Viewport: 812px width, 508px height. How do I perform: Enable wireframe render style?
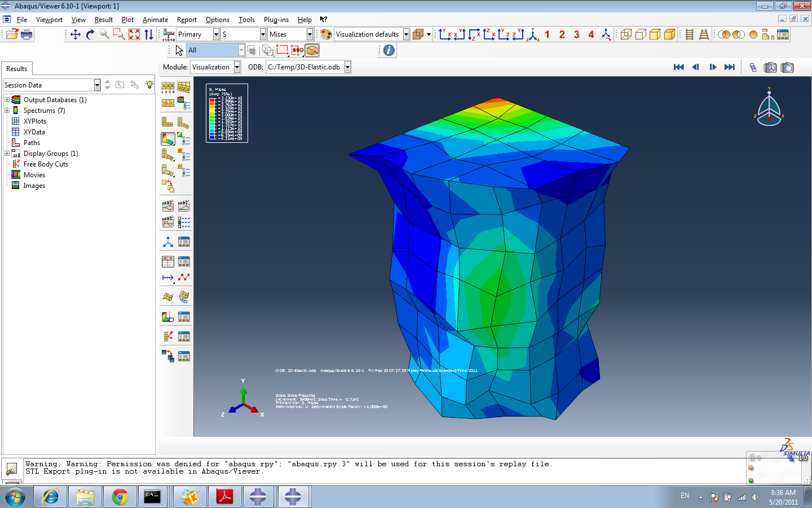[626, 34]
